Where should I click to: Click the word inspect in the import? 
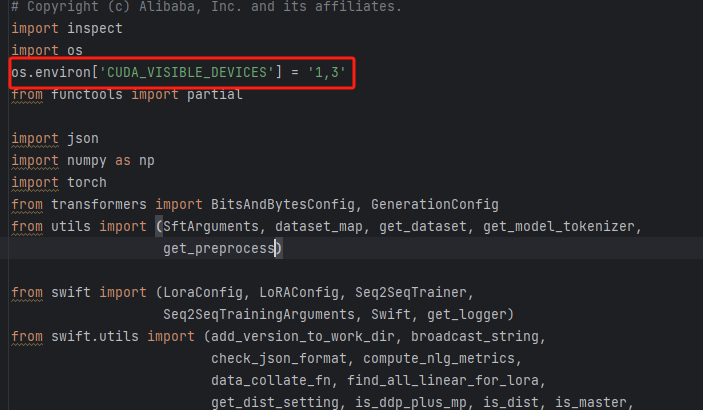[x=95, y=28]
